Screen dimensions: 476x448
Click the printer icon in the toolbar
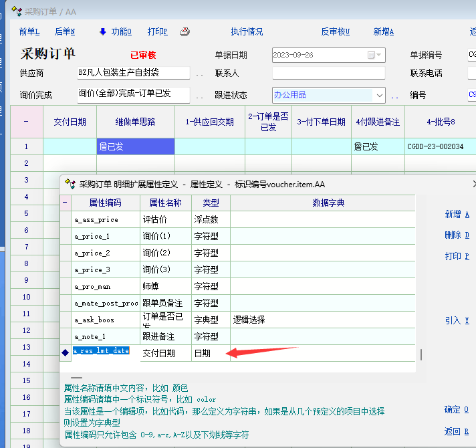185,31
